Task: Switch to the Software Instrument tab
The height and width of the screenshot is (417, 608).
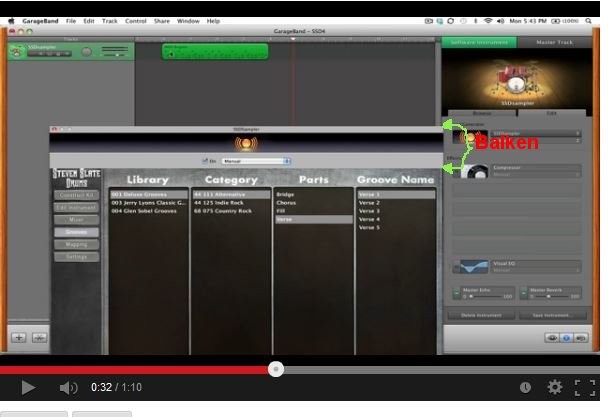Action: [x=479, y=42]
